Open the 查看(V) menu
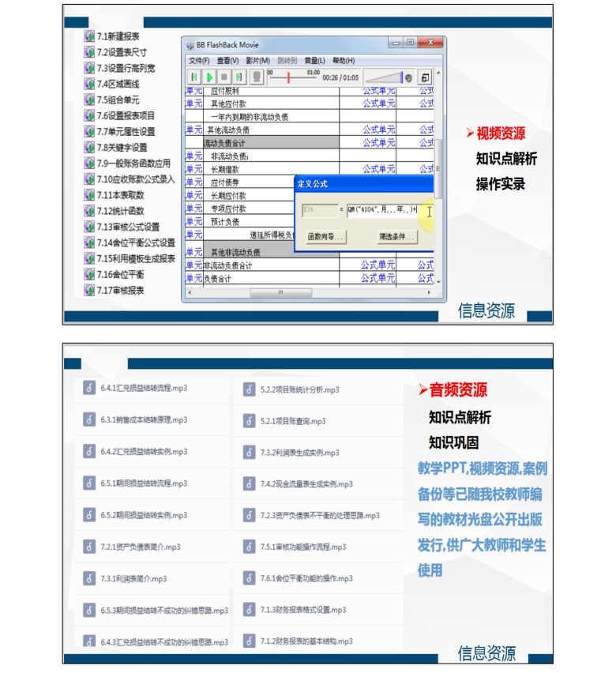616x673 pixels. click(x=227, y=61)
